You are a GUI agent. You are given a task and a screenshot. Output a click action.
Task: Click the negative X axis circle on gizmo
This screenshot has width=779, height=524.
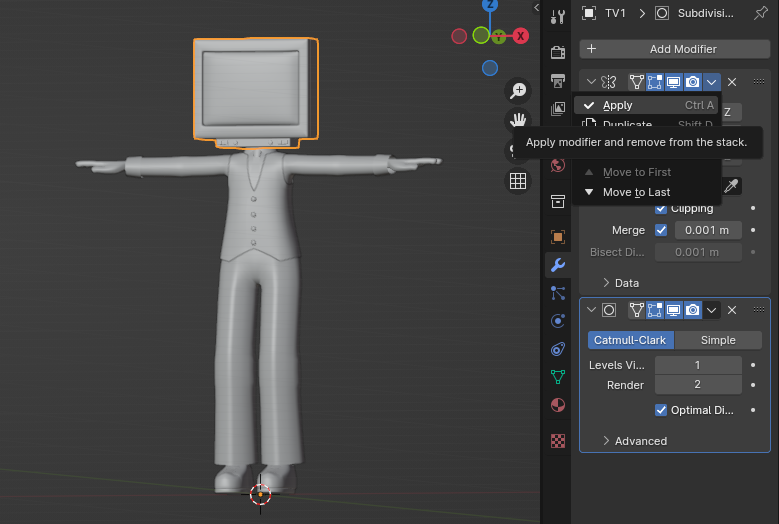[x=459, y=36]
